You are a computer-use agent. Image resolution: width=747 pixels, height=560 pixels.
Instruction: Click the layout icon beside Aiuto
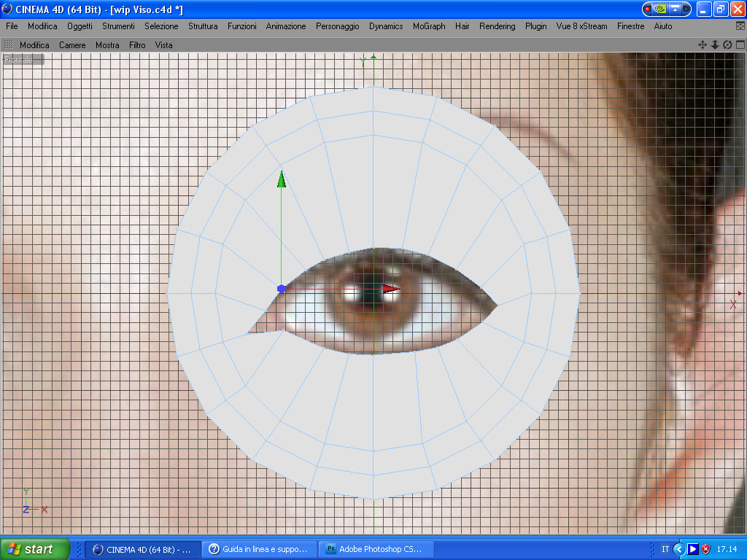pyautogui.click(x=740, y=26)
